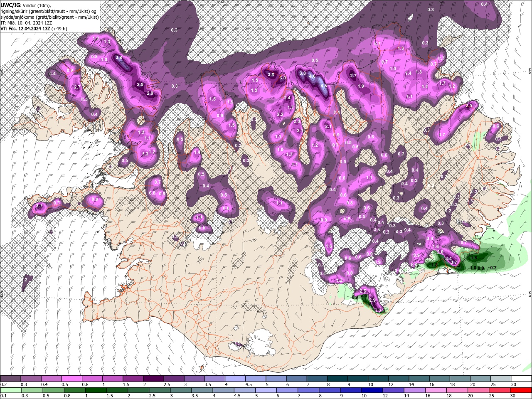
Task: Select upper scale swatch between 0.2 and 0.3
Action: click(10, 379)
